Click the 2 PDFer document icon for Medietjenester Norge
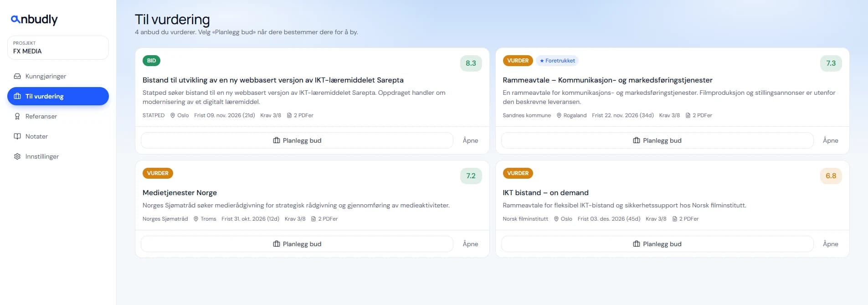Viewport: 868px width, 305px height. (313, 219)
